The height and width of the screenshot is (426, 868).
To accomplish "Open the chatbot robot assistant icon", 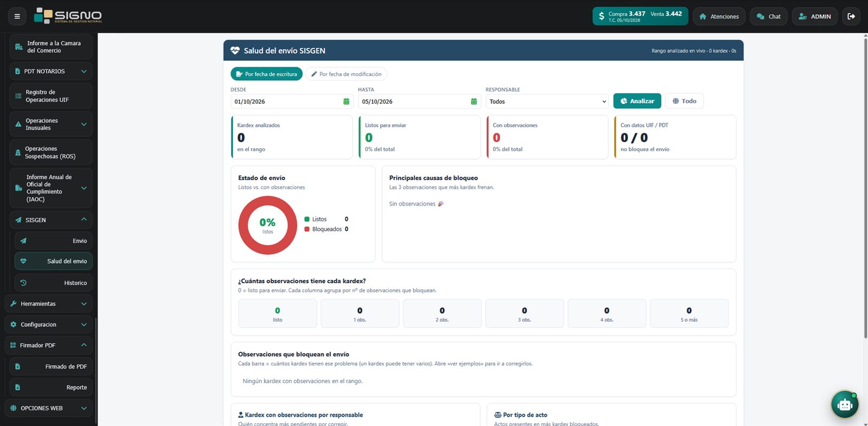I will tap(845, 404).
